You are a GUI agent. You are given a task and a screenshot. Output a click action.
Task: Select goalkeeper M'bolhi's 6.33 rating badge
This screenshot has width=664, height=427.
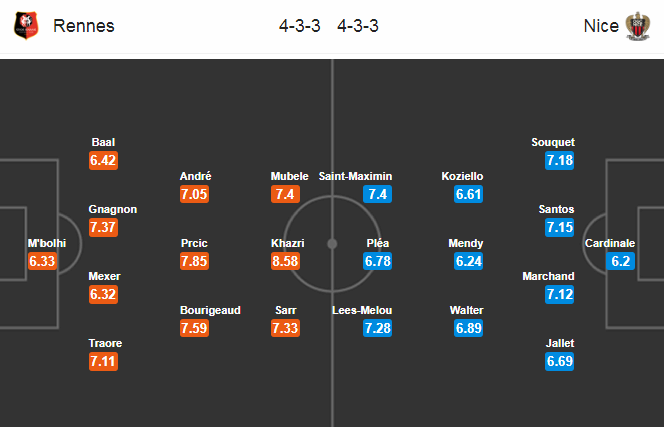click(42, 261)
